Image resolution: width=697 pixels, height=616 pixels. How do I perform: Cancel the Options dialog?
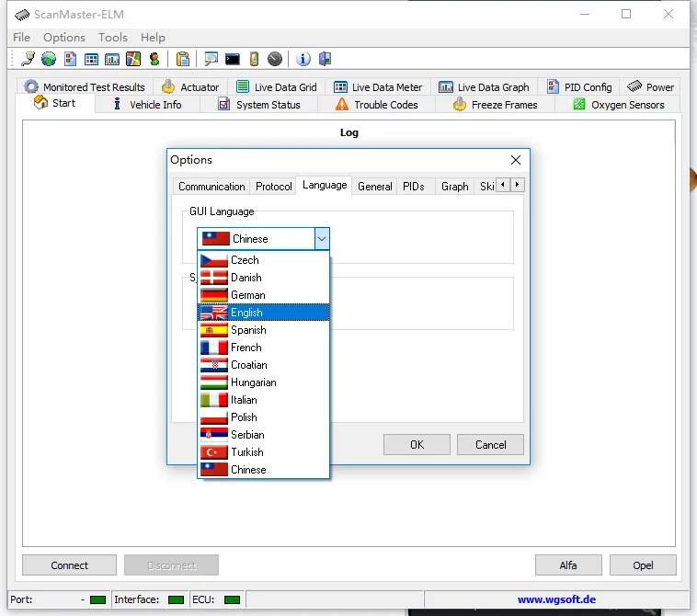490,444
